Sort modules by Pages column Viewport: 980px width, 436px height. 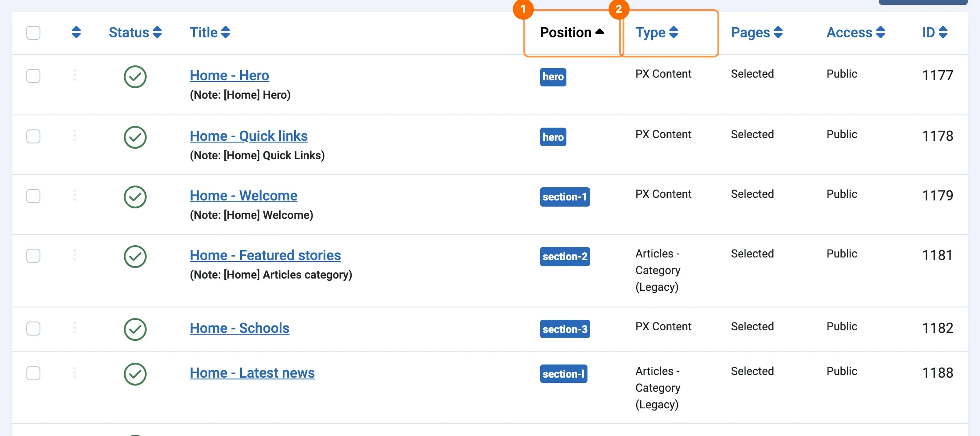[x=757, y=32]
